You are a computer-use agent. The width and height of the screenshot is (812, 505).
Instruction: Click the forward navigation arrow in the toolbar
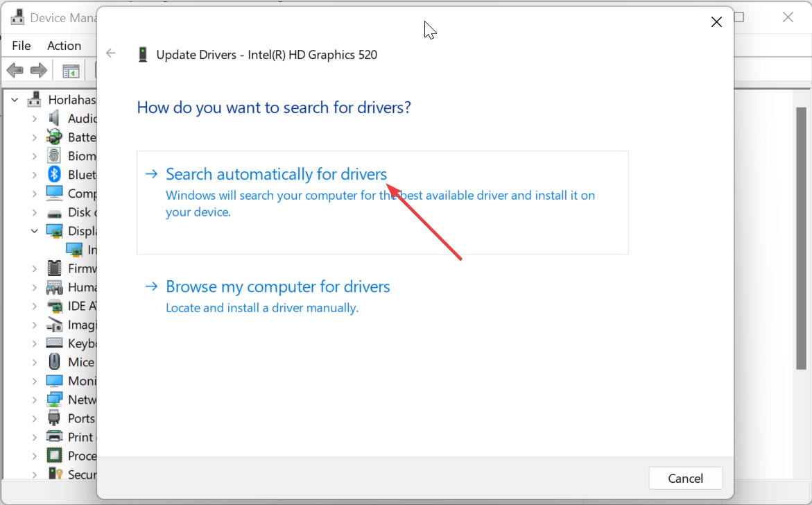tap(38, 69)
